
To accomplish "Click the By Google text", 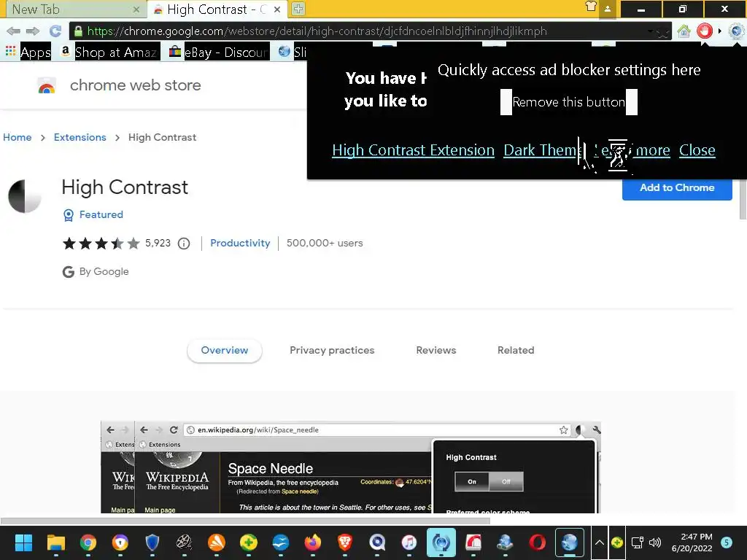I will point(104,272).
